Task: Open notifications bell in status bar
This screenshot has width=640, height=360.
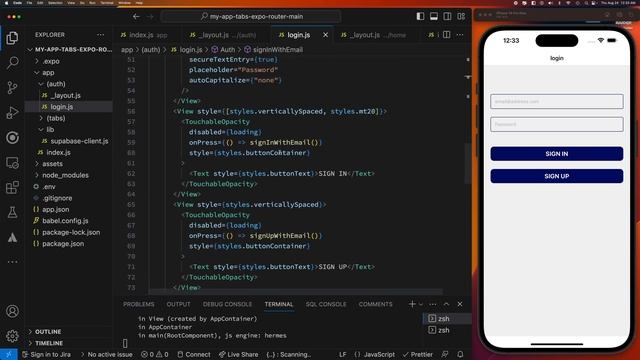Action: (x=460, y=354)
